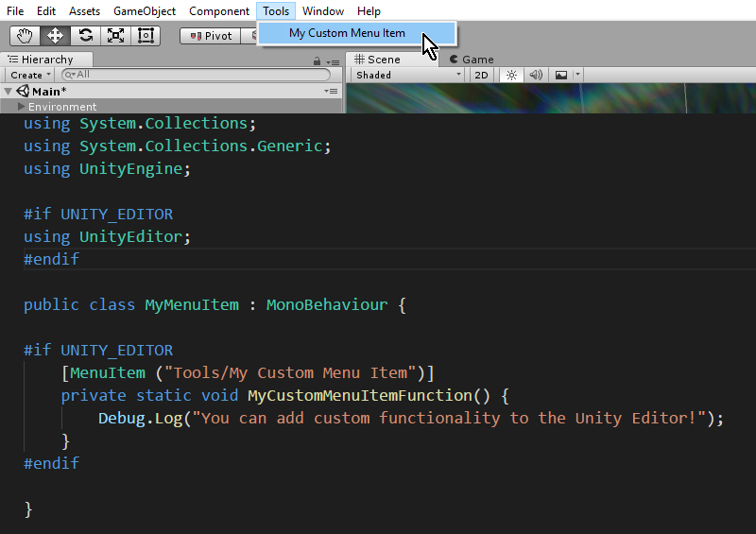Open the Component menu
Screen dimensions: 756x534
coord(219,10)
